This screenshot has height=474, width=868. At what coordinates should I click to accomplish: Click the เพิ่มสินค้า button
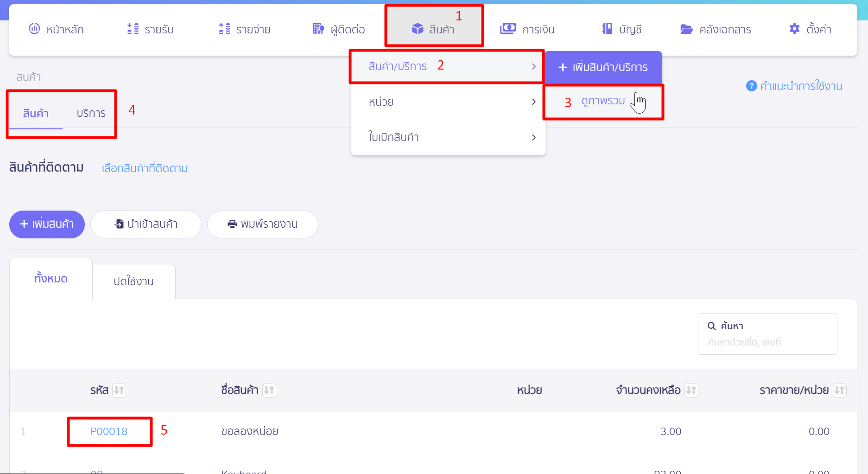coord(46,224)
